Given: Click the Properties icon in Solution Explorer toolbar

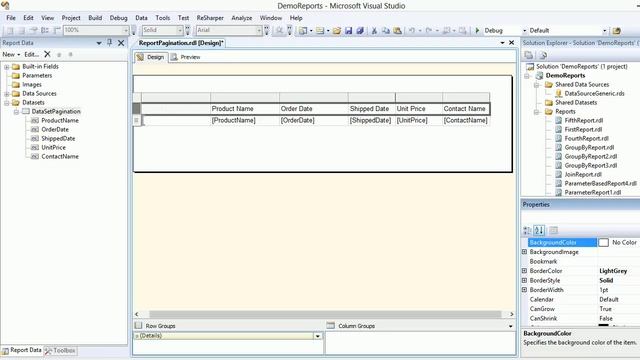Looking at the screenshot, I should click(x=529, y=55).
